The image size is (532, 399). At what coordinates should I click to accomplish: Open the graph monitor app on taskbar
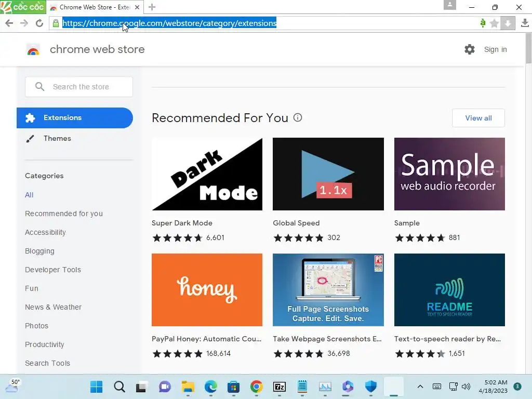tap(325, 387)
